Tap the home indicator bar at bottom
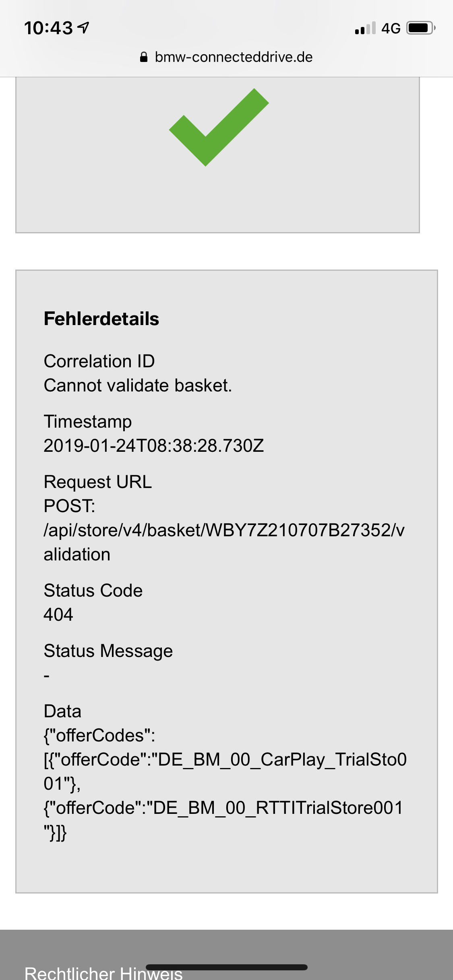Screen dimensions: 453x980 227,967
